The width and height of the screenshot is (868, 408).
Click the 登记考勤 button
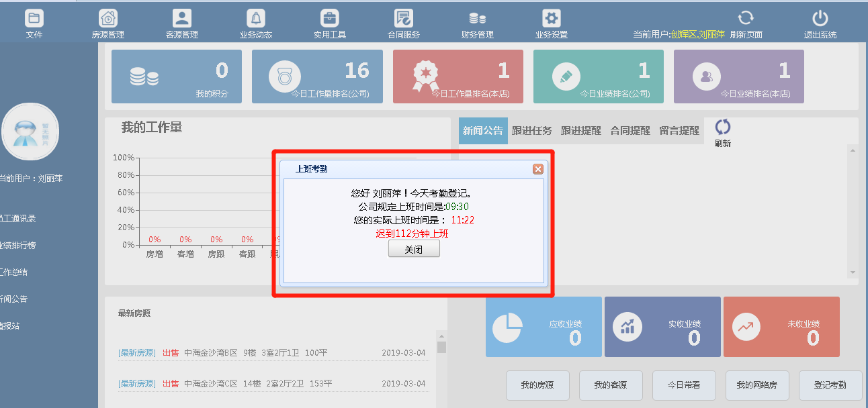coord(830,385)
